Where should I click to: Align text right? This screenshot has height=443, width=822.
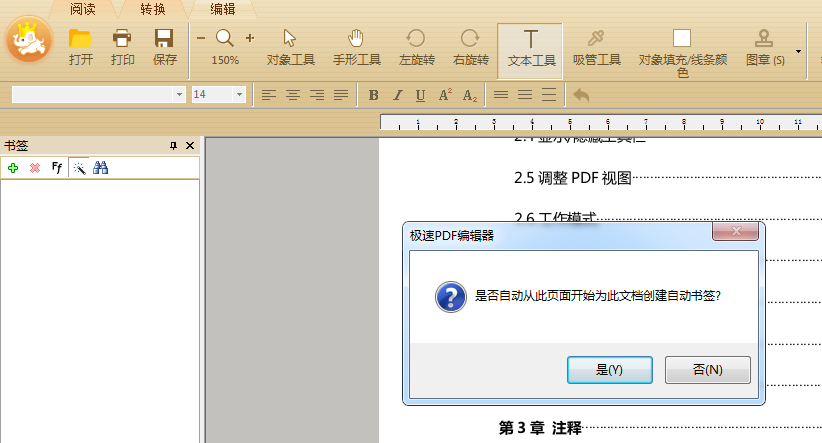pyautogui.click(x=317, y=95)
